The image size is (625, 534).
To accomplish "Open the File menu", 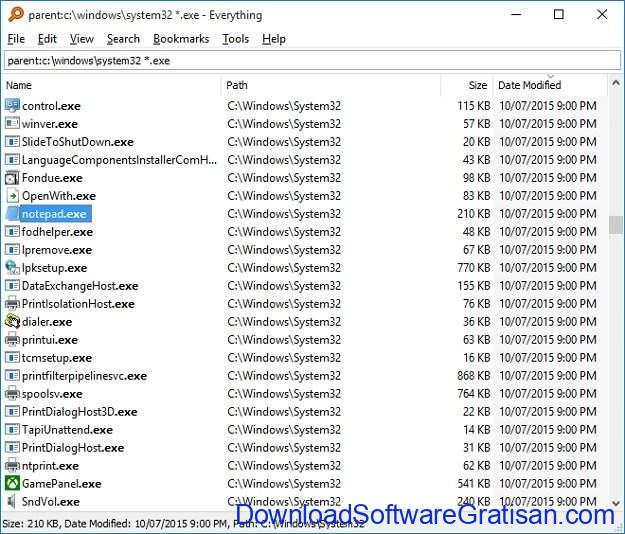I will click(x=16, y=39).
